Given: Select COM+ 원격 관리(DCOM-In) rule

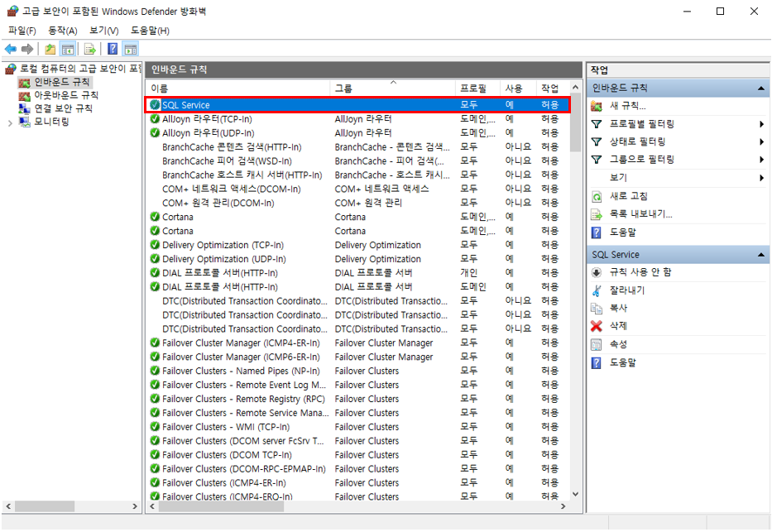Looking at the screenshot, I should coord(358,203).
